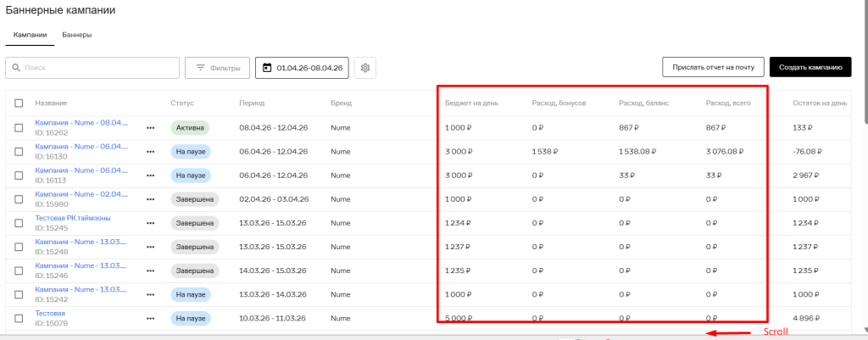Click the magnifier icon in search field
The height and width of the screenshot is (340, 868).
pos(16,68)
